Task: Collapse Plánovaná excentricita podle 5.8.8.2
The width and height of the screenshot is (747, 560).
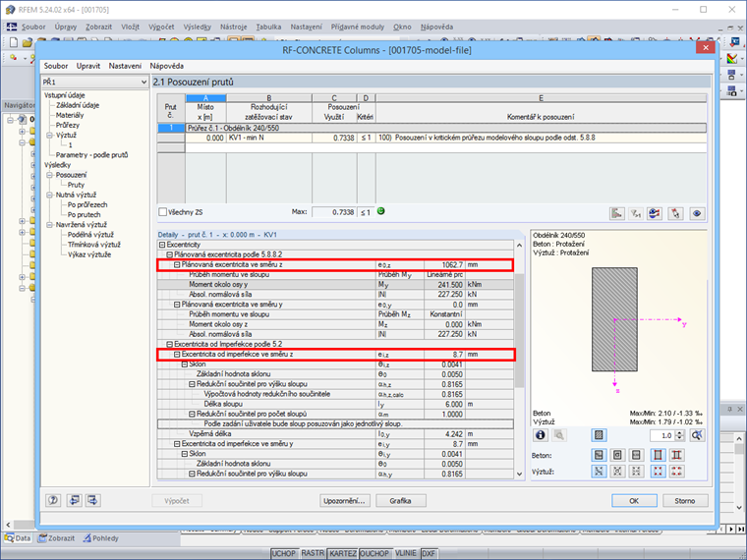Action: tap(170, 254)
